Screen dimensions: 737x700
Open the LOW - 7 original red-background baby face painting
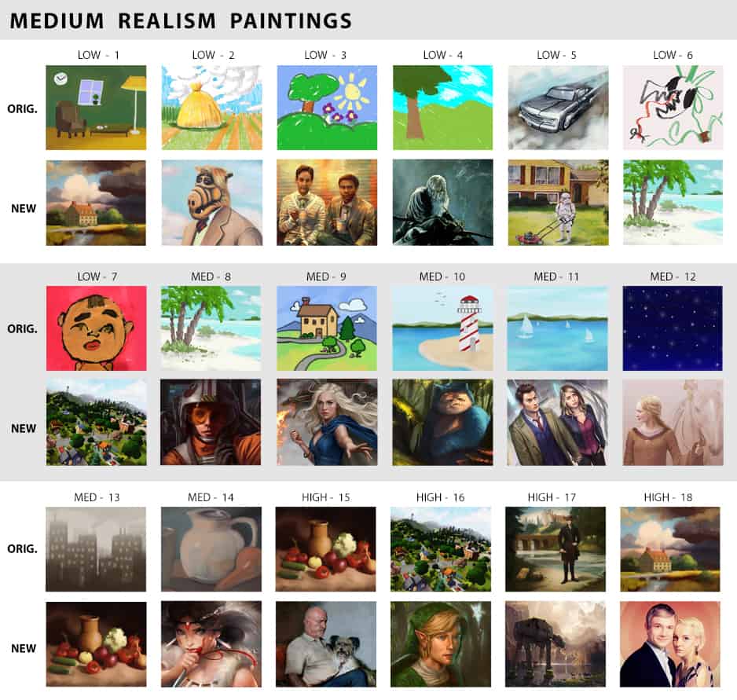point(97,328)
